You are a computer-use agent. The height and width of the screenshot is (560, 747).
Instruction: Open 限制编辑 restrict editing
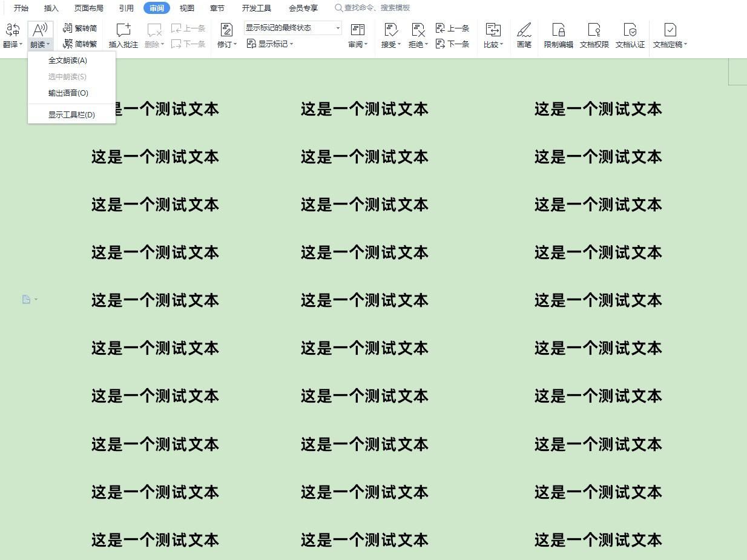tap(558, 36)
